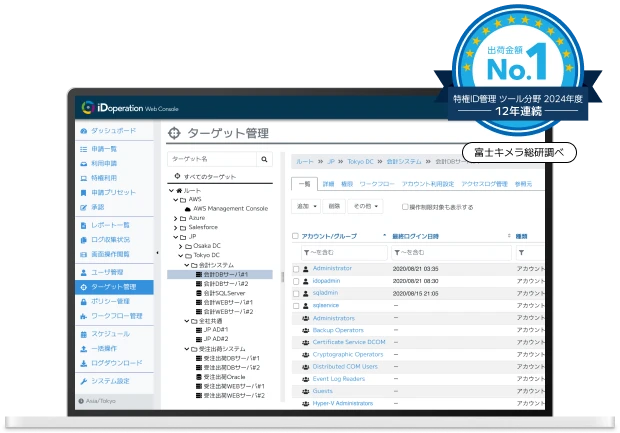Screen dimensions: 620x433
Task: Switch to the ワークフロー tab
Action: pyautogui.click(x=377, y=184)
